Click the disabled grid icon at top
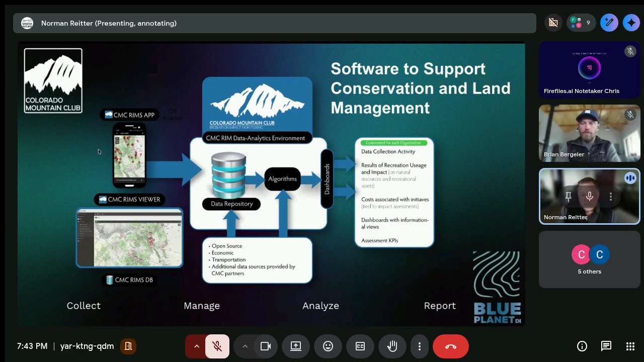 click(x=553, y=23)
